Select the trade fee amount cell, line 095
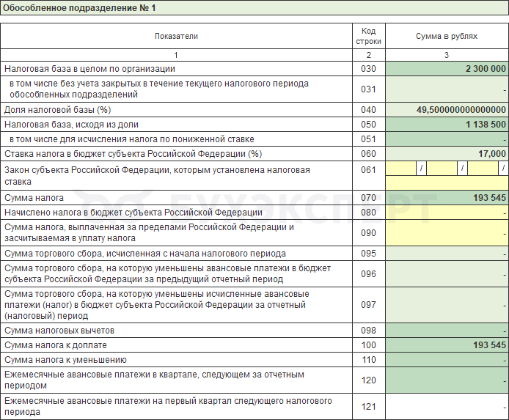The image size is (509, 420). (447, 254)
